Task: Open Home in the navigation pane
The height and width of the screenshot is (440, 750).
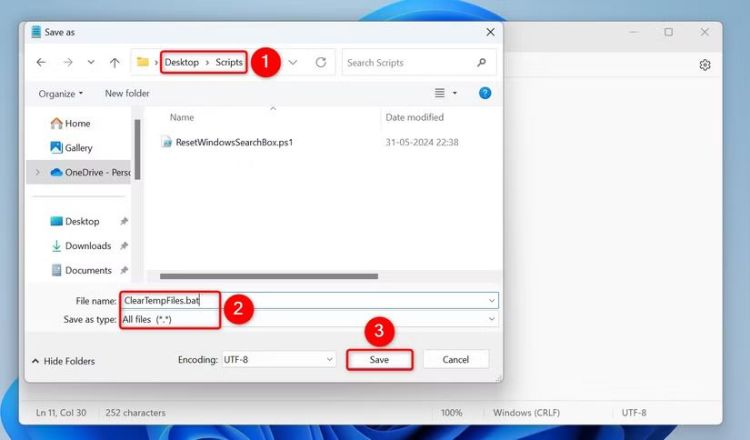Action: 77,123
